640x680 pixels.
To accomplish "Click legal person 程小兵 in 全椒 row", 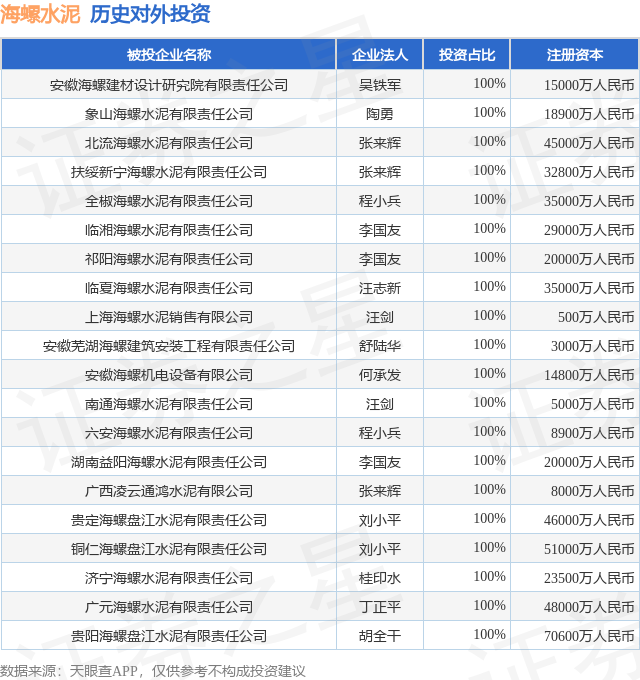I will (x=380, y=201).
